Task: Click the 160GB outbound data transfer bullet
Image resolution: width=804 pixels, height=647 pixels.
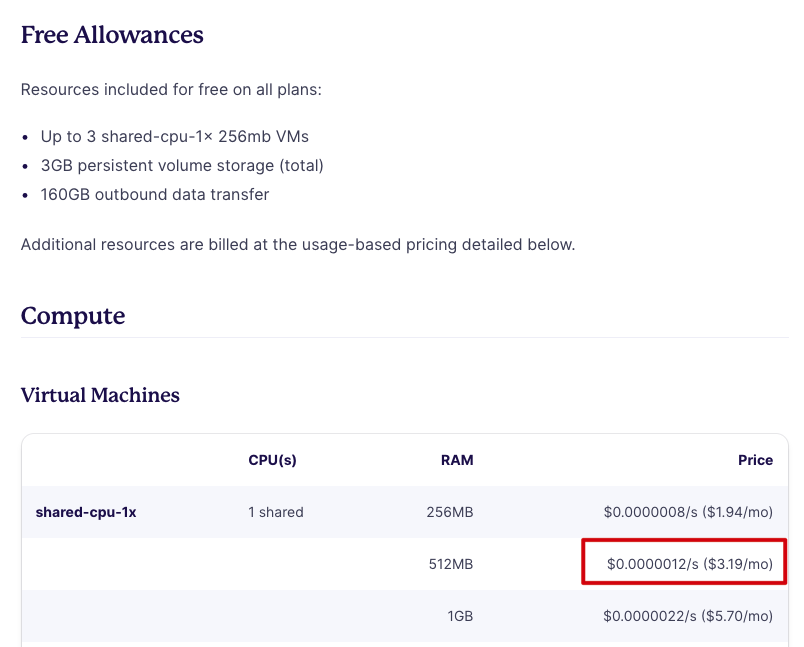Action: click(x=155, y=195)
